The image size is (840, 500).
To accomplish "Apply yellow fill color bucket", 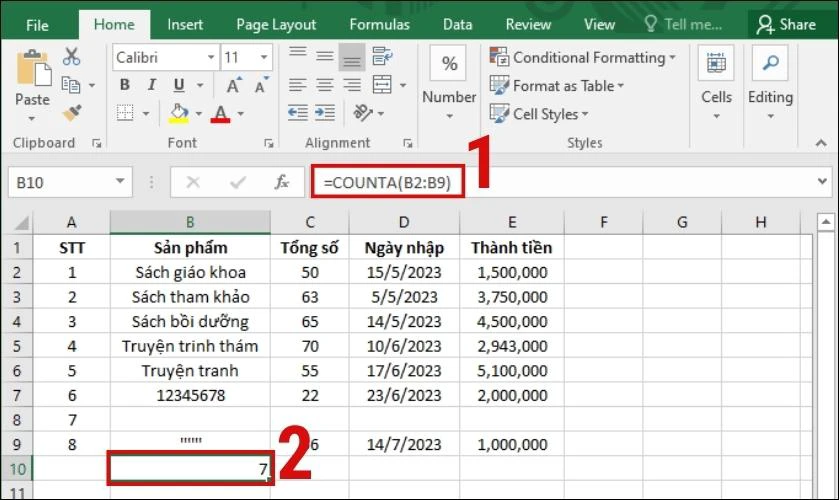I will [179, 113].
